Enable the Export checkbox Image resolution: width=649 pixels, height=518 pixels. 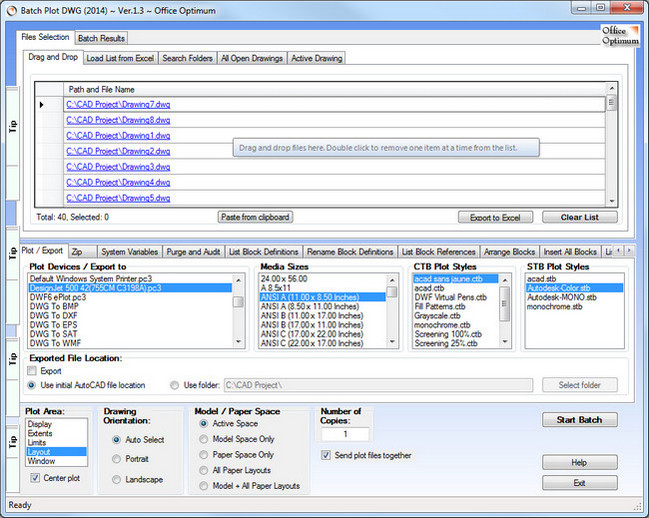[x=32, y=370]
